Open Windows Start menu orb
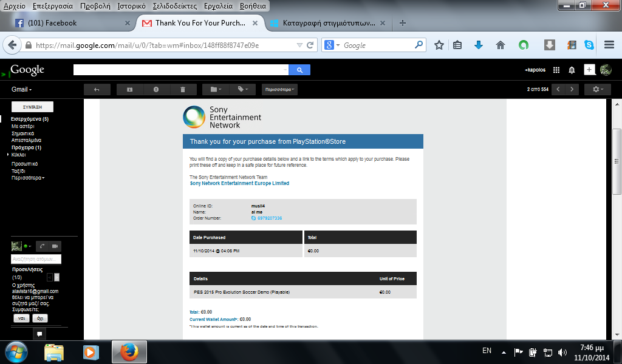 click(x=16, y=352)
